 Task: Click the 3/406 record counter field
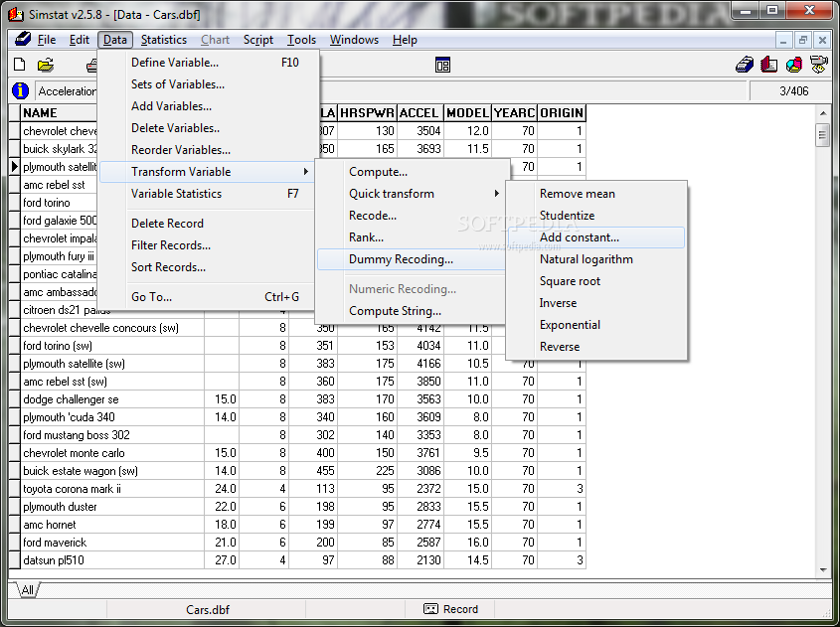(790, 91)
